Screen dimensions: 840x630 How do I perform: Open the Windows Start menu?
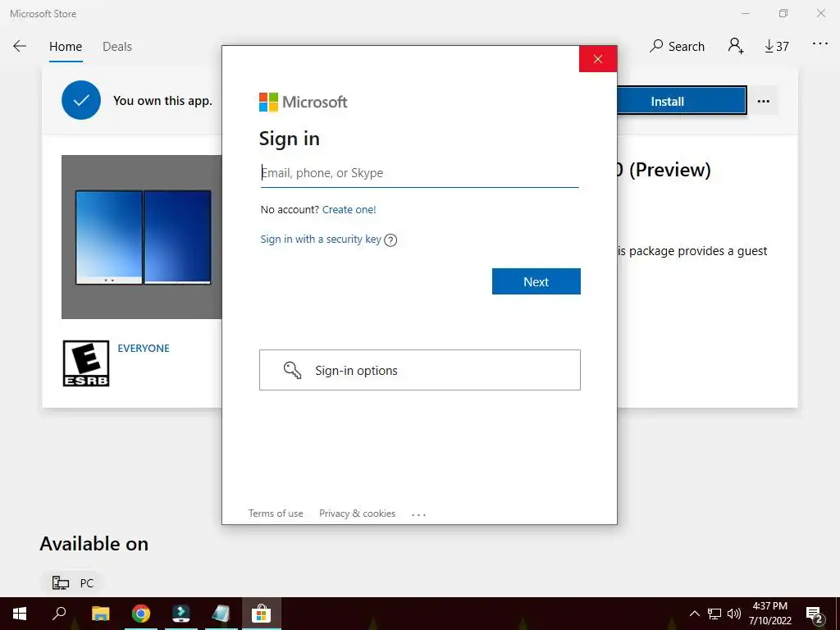tap(20, 614)
